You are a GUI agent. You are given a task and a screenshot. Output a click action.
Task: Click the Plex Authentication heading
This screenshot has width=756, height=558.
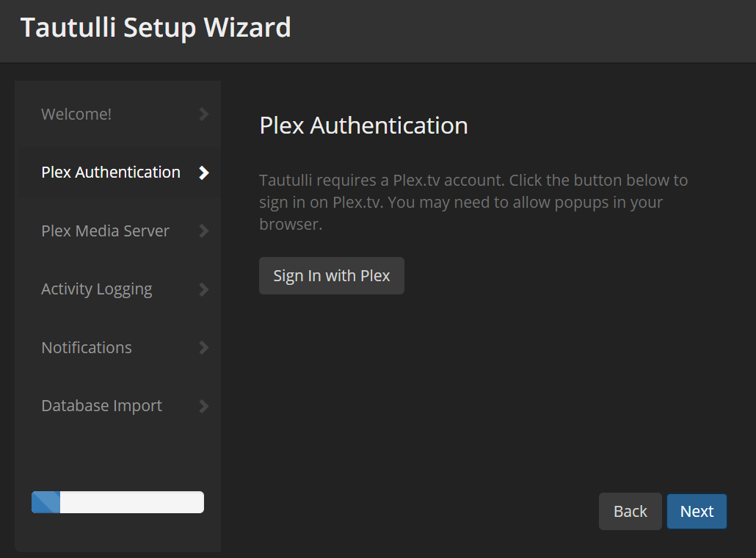[x=363, y=126]
